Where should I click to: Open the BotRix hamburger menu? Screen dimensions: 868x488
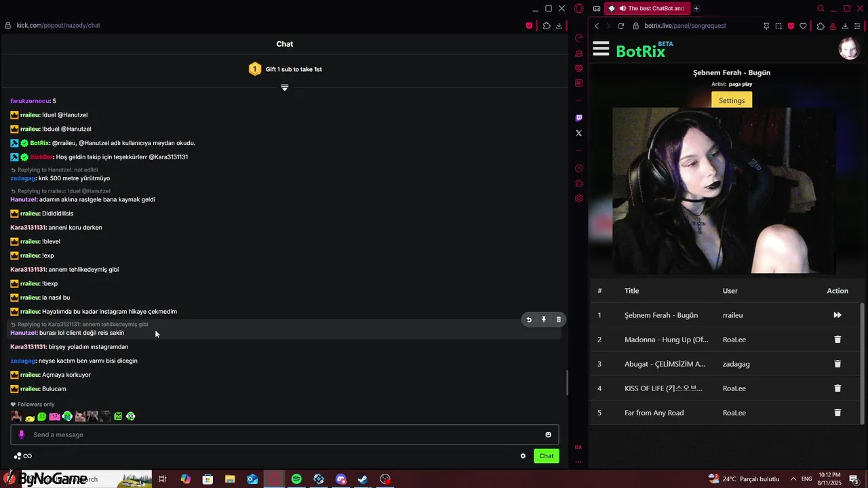pyautogui.click(x=601, y=49)
